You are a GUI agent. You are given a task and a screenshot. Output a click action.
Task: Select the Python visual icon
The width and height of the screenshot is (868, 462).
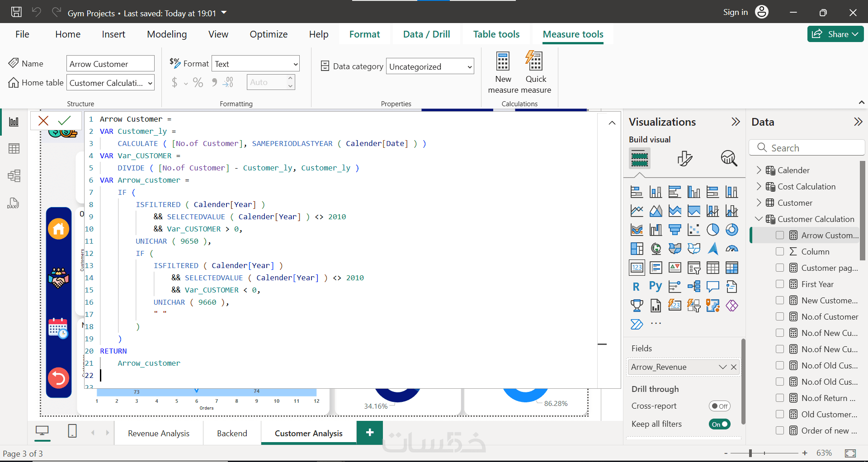pyautogui.click(x=656, y=287)
